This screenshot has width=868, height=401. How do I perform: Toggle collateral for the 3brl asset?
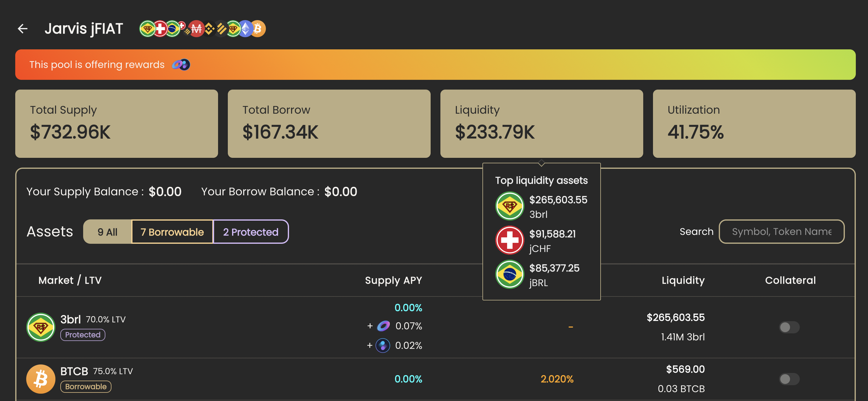point(789,327)
